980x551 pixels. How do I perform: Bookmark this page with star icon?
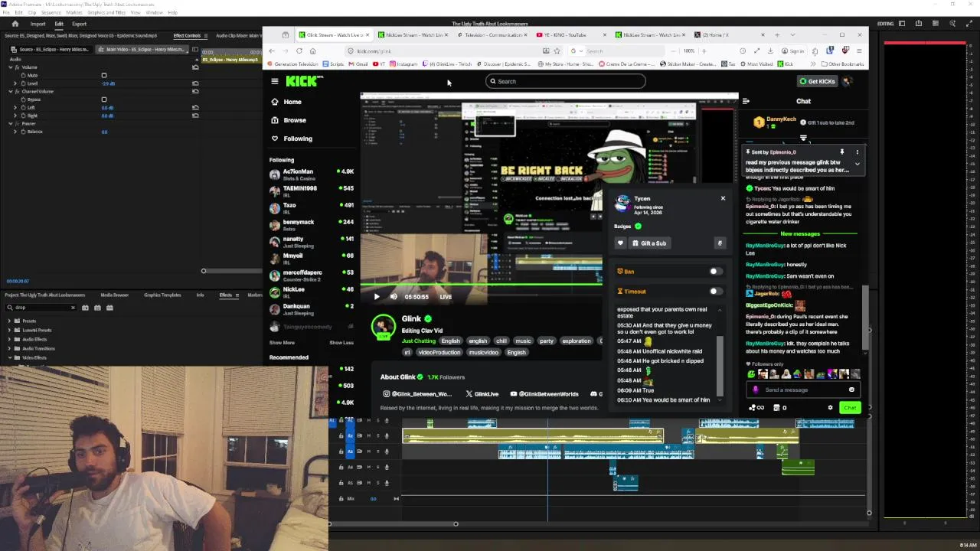click(557, 51)
